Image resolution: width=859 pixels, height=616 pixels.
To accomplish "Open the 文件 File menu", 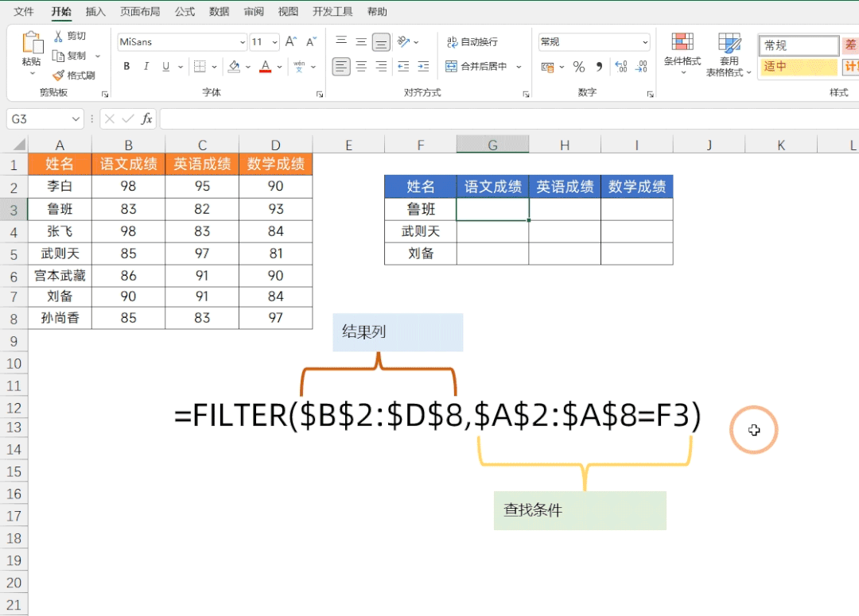I will tap(23, 11).
